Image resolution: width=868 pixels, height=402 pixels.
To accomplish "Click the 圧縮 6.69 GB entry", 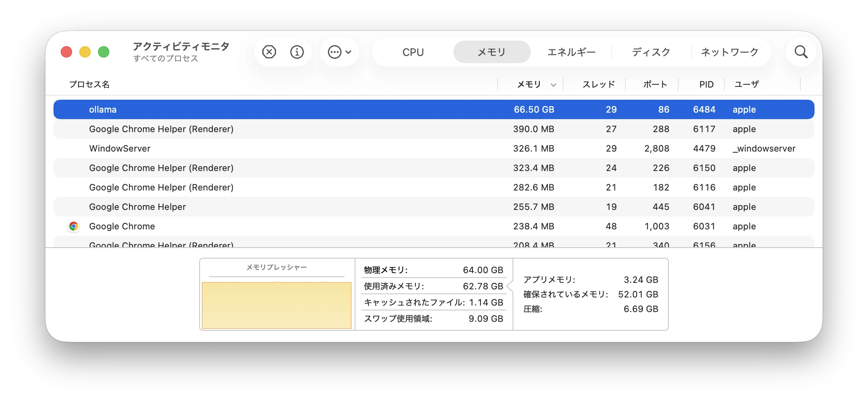I will tap(591, 309).
